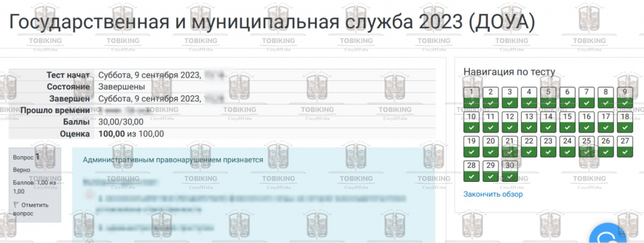Select question 28 in navigation
644x243 pixels.
471,171
